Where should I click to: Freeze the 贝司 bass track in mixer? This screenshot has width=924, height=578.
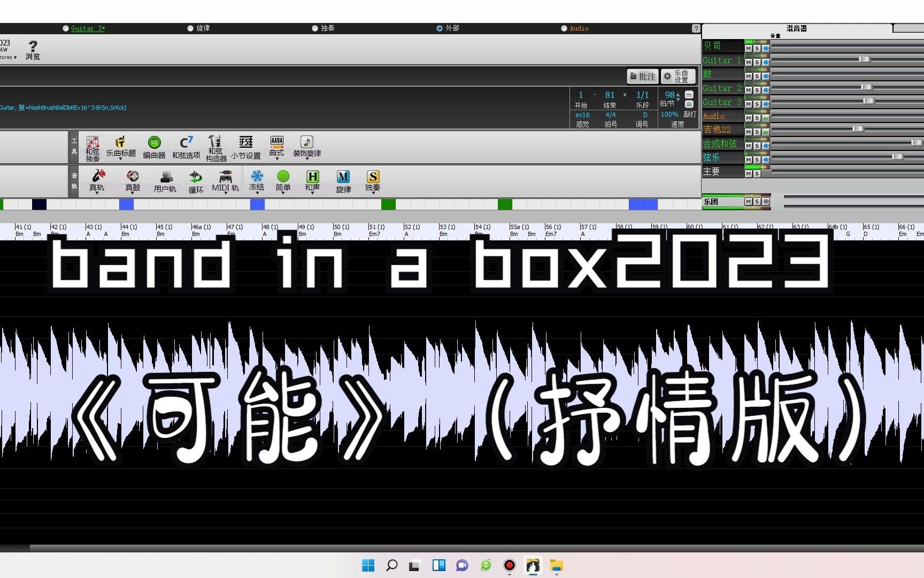(766, 48)
